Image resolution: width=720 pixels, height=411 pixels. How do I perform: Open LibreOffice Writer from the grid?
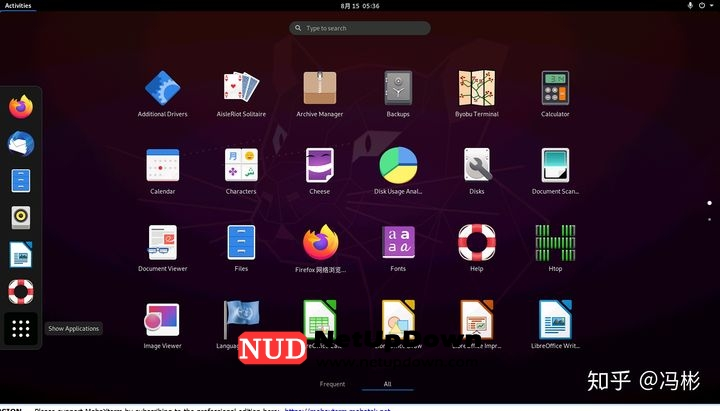[x=555, y=320]
